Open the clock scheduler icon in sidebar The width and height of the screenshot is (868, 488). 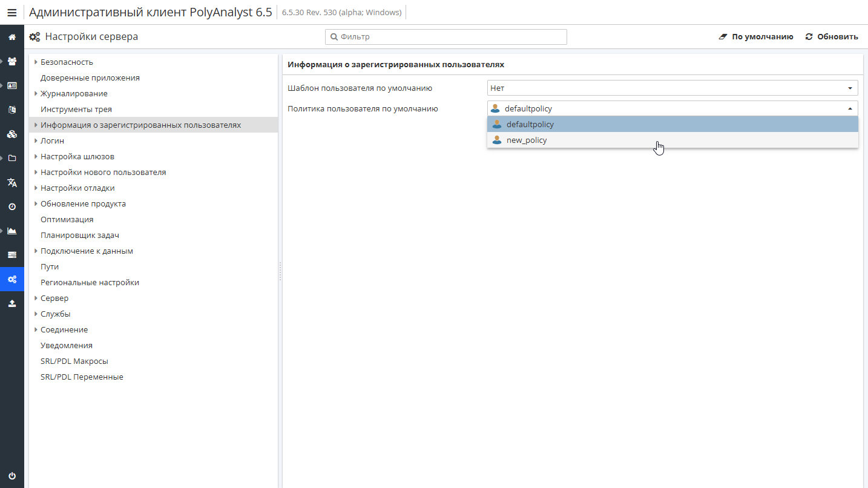pos(12,206)
